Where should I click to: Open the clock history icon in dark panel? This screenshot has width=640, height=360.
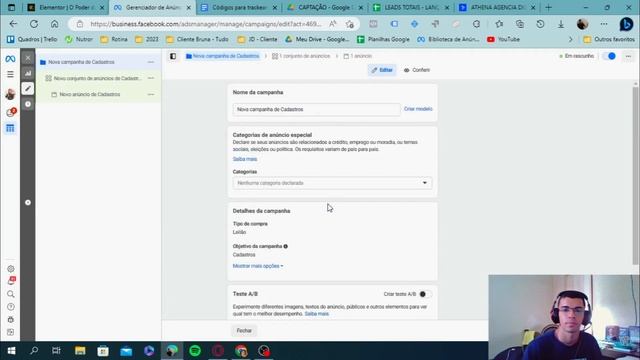28,104
